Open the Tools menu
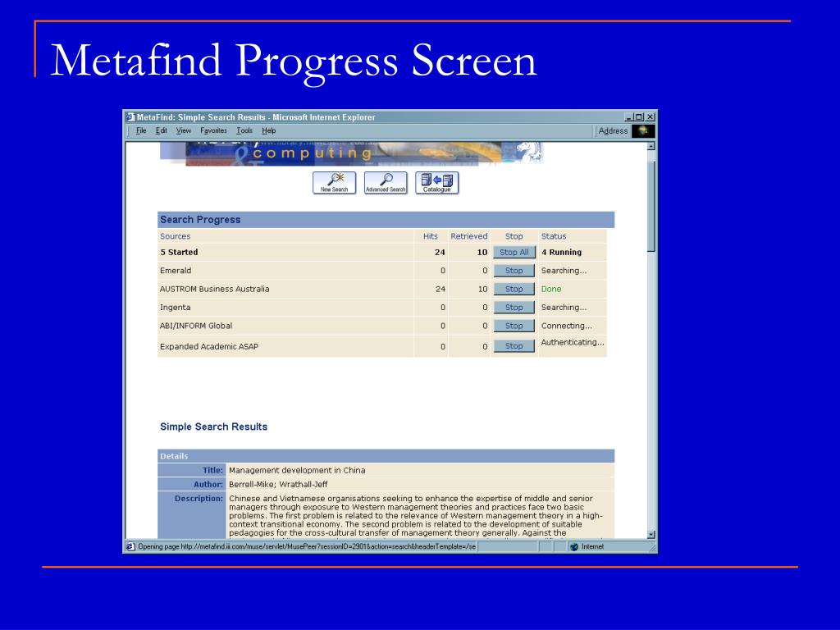This screenshot has width=840, height=630. (x=244, y=130)
